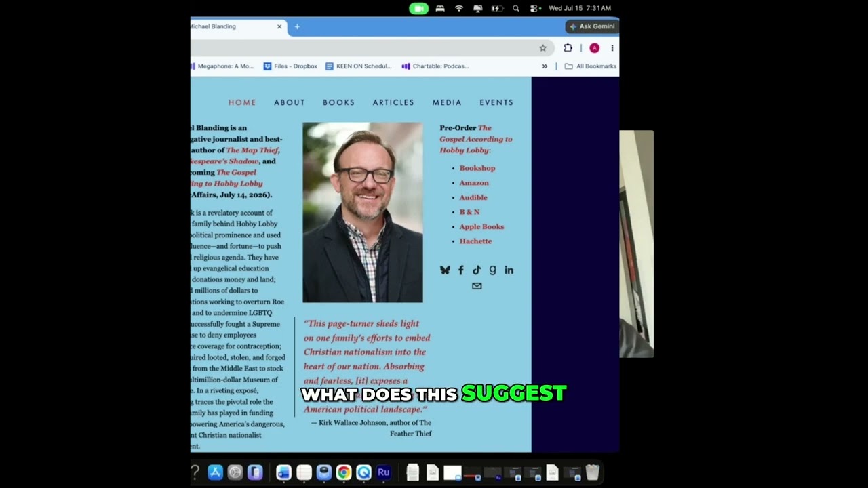The width and height of the screenshot is (868, 488).
Task: Open the KEEN ON Schedule bookmark
Action: coord(358,66)
